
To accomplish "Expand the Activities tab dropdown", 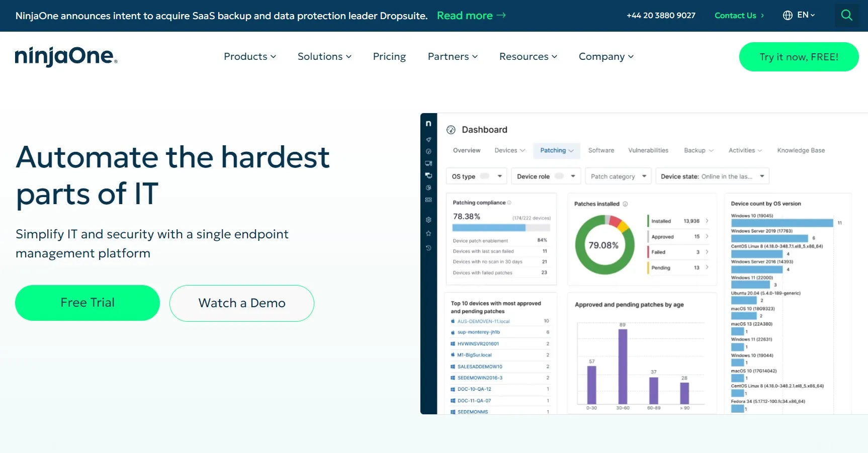I will coord(745,150).
